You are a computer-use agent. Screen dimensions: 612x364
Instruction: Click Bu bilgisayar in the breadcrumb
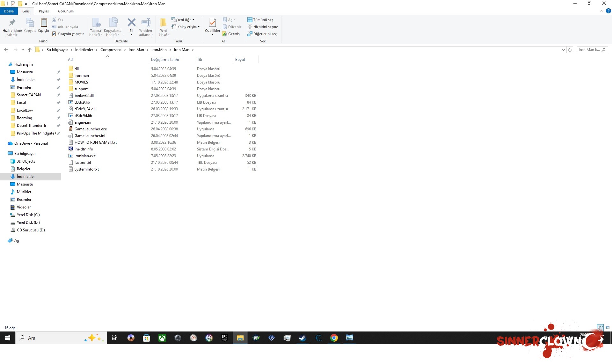[x=57, y=50]
